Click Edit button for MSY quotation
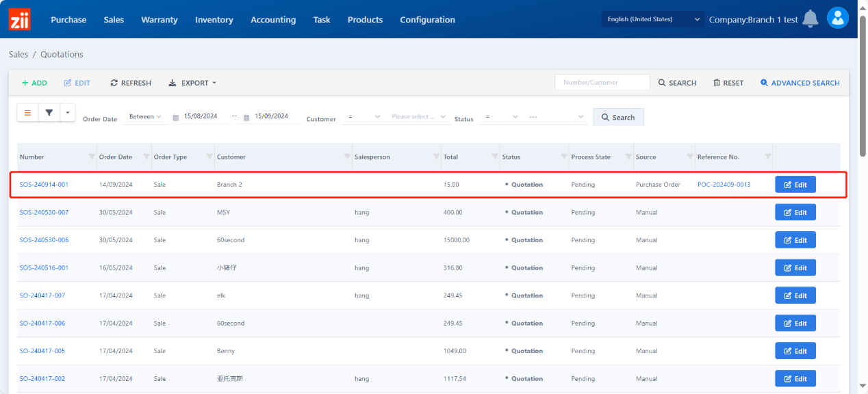Viewport: 868px width, 394px height. [x=795, y=213]
